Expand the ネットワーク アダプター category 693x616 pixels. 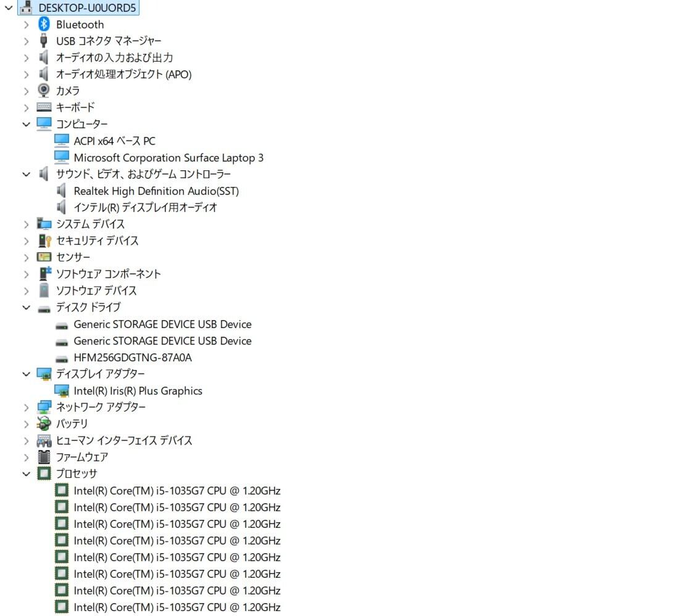pos(26,408)
